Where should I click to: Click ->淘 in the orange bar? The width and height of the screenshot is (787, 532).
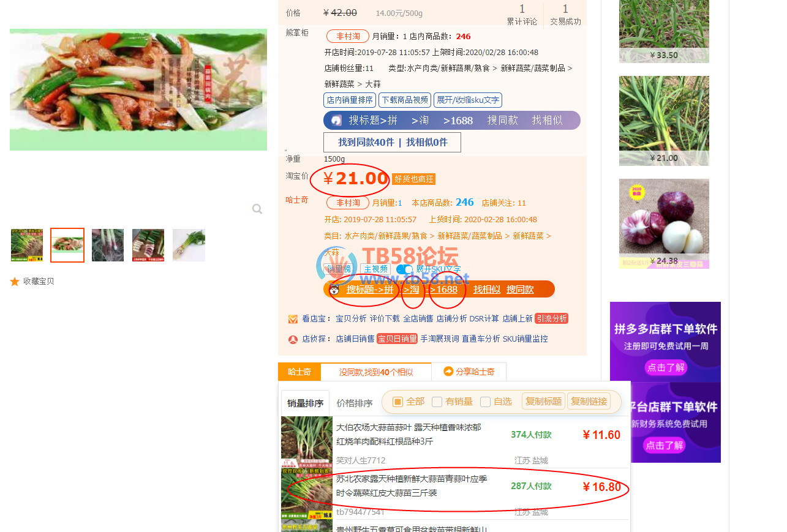(x=411, y=290)
